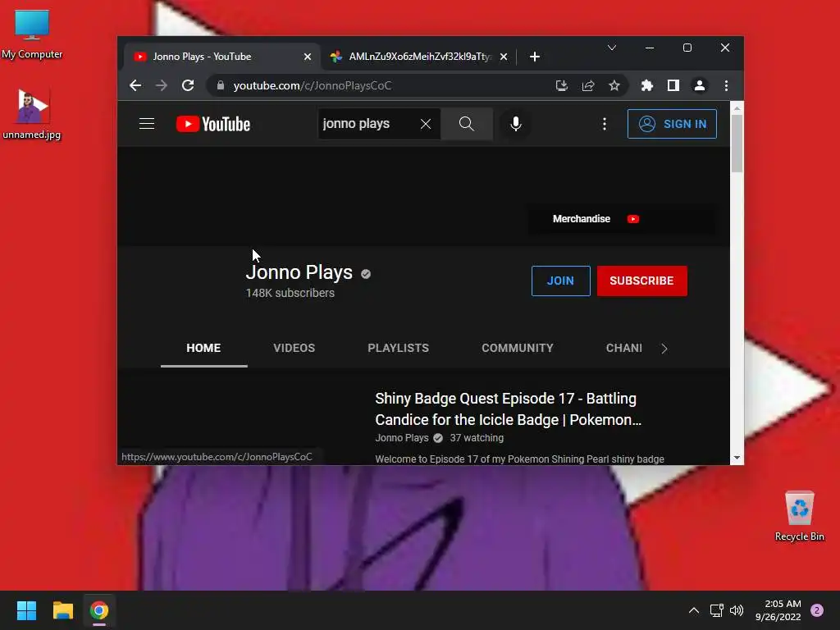Bookmark this page with star
Image resolution: width=840 pixels, height=630 pixels.
[x=614, y=85]
